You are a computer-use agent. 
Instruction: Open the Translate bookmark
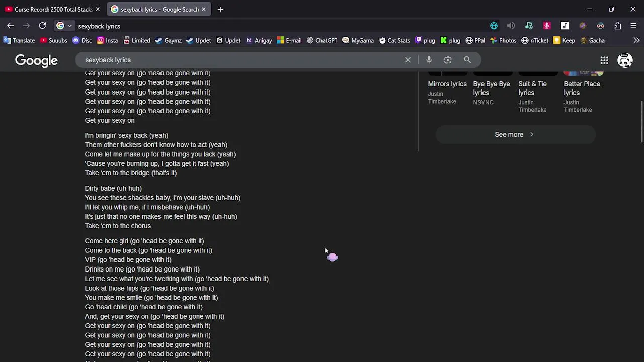[19, 40]
